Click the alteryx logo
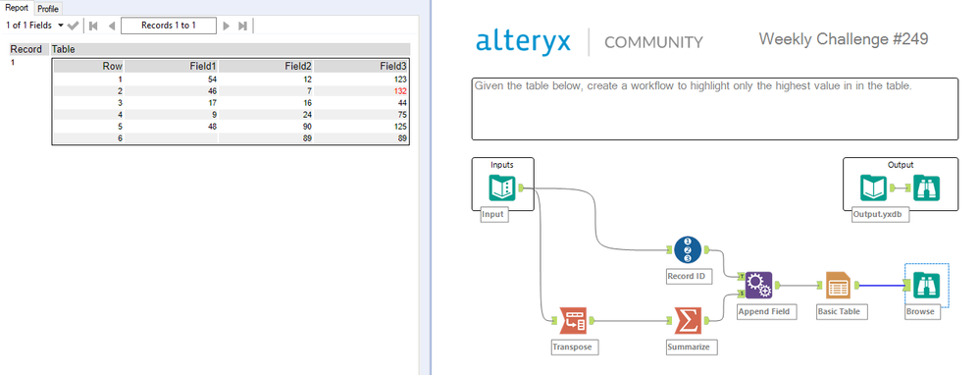 point(523,41)
